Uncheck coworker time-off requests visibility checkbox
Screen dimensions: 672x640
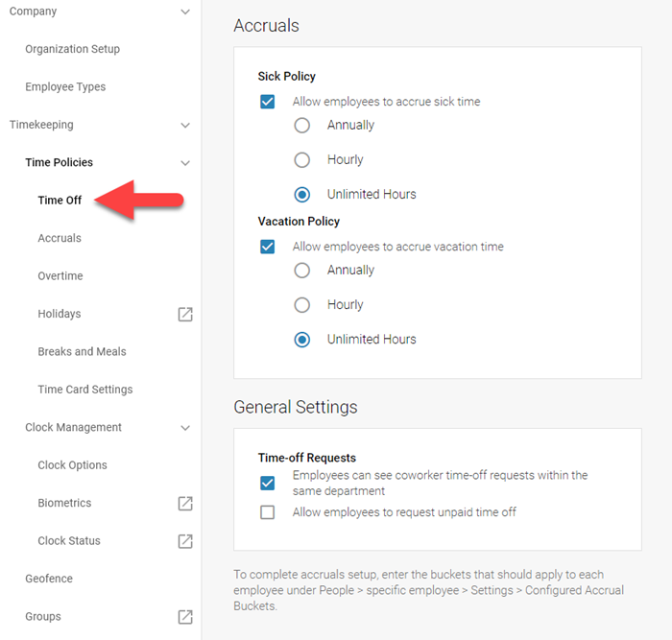pyautogui.click(x=268, y=483)
